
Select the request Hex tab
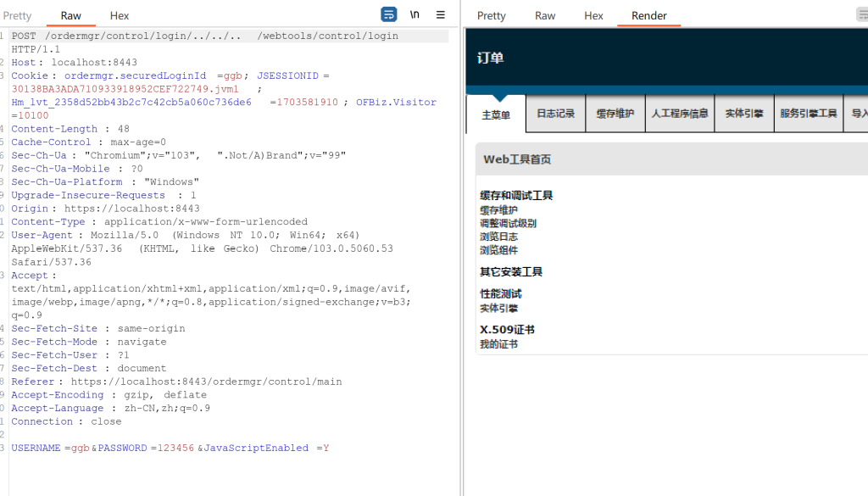(120, 15)
